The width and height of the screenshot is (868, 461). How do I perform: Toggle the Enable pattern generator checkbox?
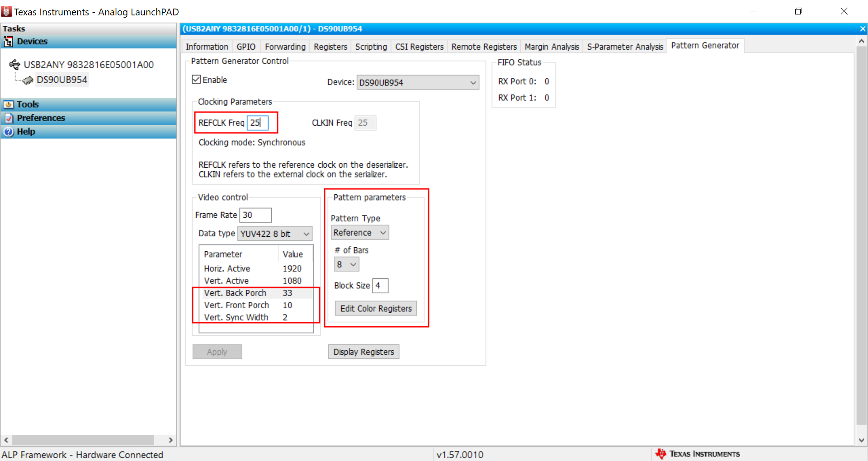(196, 80)
